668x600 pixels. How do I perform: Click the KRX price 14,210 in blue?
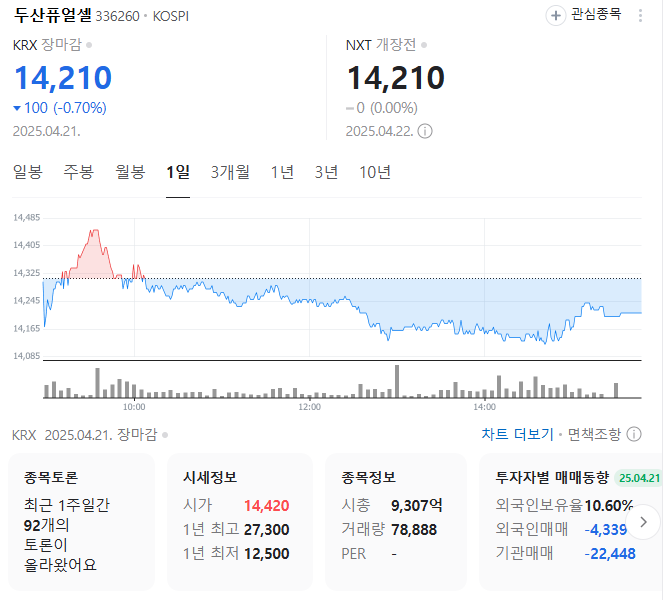[x=63, y=78]
